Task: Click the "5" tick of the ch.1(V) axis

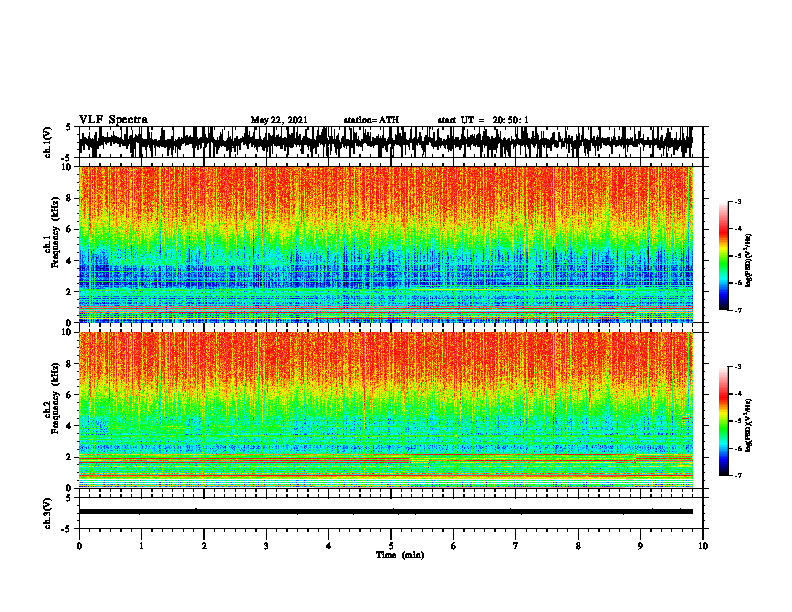Action: pyautogui.click(x=69, y=128)
